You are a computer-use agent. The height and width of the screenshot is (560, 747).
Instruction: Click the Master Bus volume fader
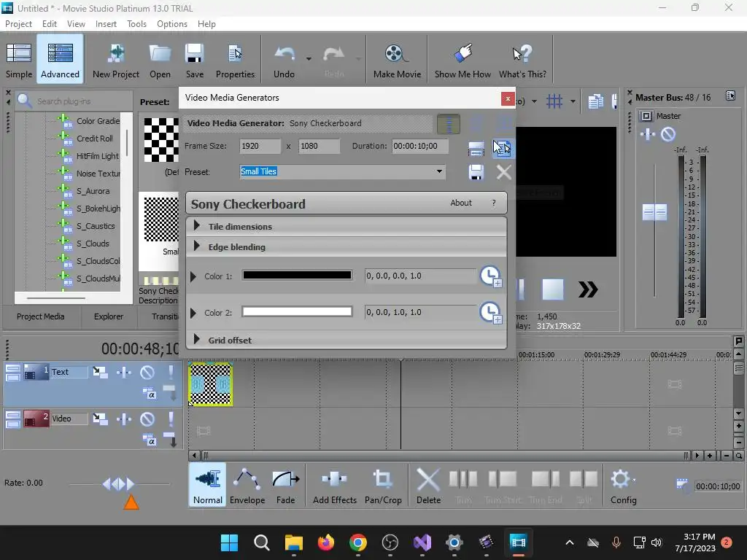[x=654, y=212]
